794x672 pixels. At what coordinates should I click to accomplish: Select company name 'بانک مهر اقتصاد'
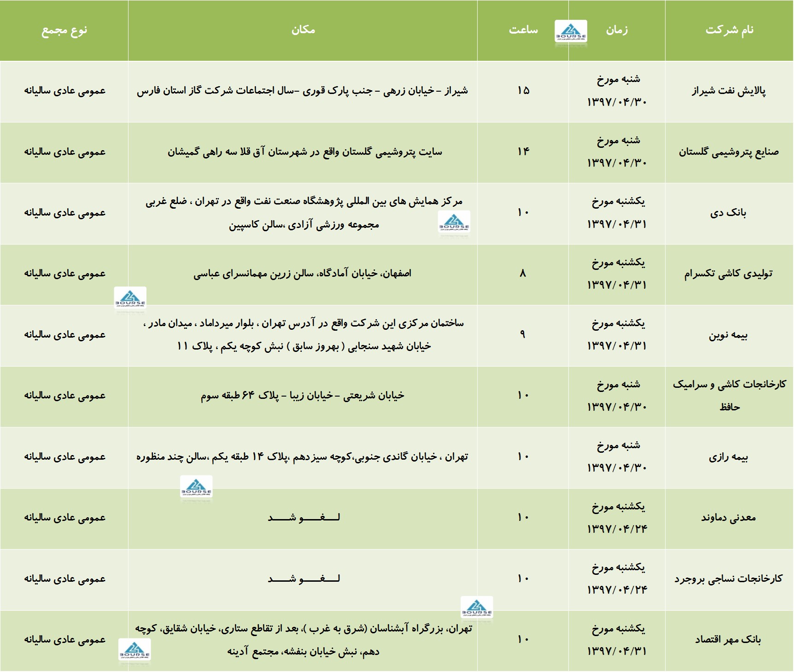coord(728,640)
